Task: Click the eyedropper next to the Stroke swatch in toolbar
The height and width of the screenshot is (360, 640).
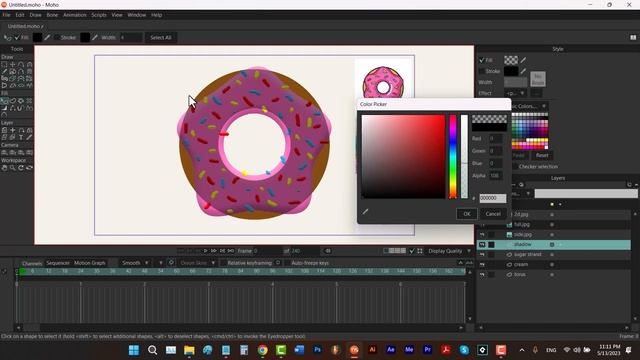Action: [95, 38]
